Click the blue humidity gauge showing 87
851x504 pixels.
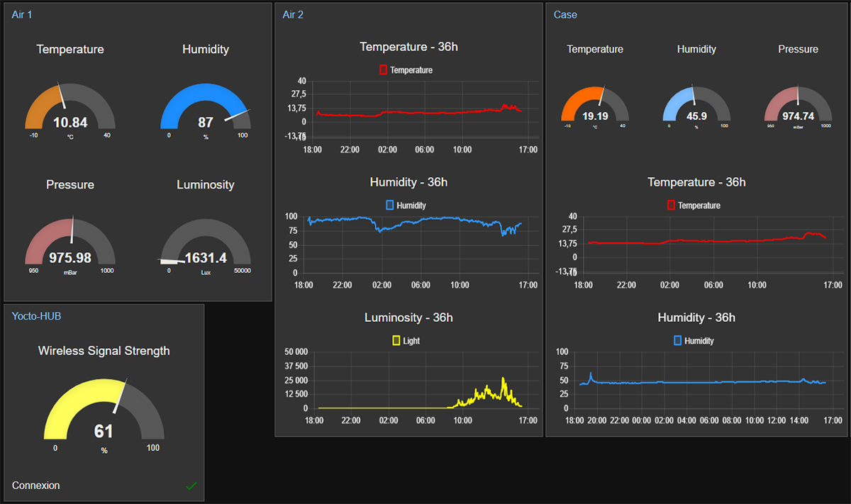[x=206, y=108]
